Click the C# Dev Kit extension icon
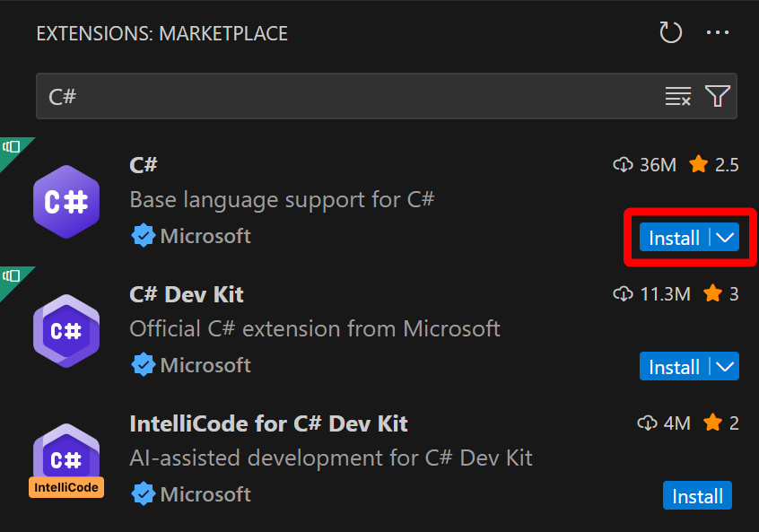Viewport: 759px width, 532px height. tap(65, 331)
